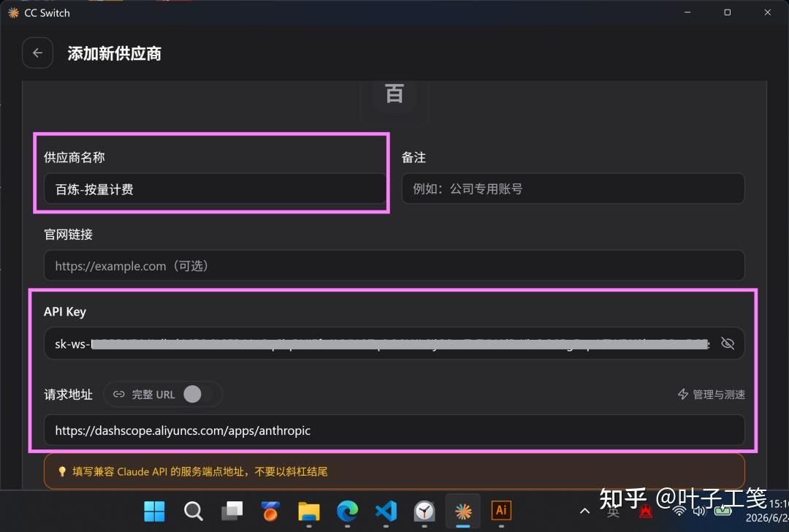The height and width of the screenshot is (532, 789).
Task: Open Task View in taskbar
Action: (232, 512)
